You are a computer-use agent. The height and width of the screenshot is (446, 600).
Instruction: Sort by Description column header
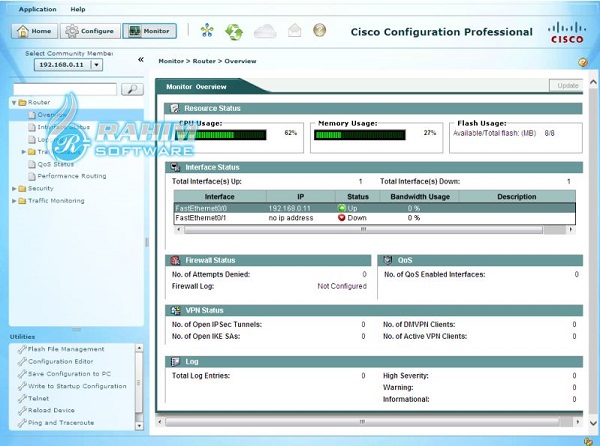(517, 197)
